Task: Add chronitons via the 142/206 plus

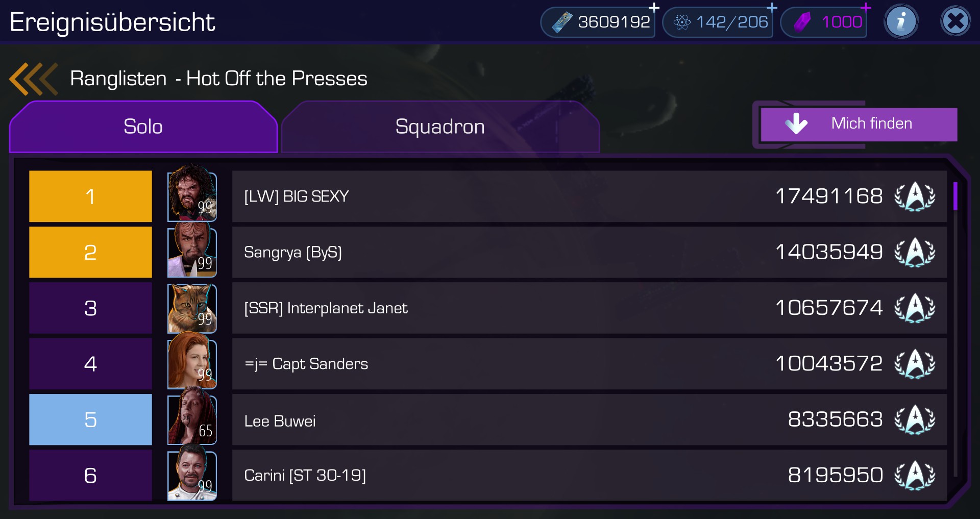Action: point(772,8)
